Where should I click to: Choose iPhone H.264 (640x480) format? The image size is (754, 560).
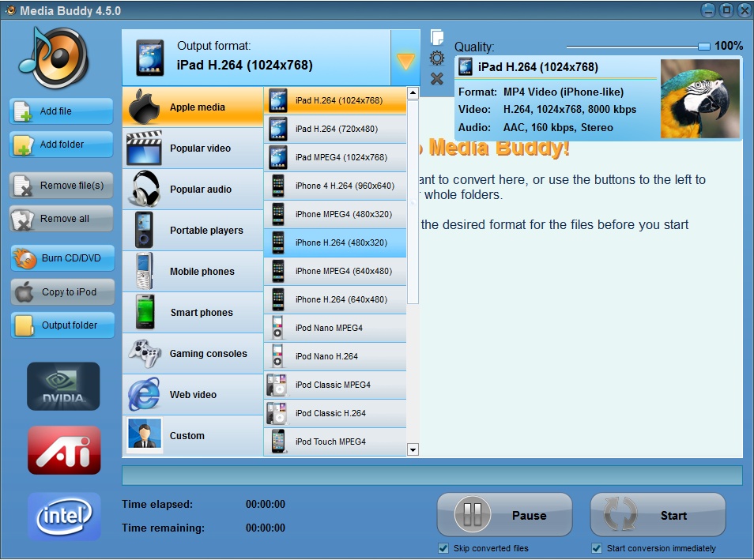tap(335, 299)
